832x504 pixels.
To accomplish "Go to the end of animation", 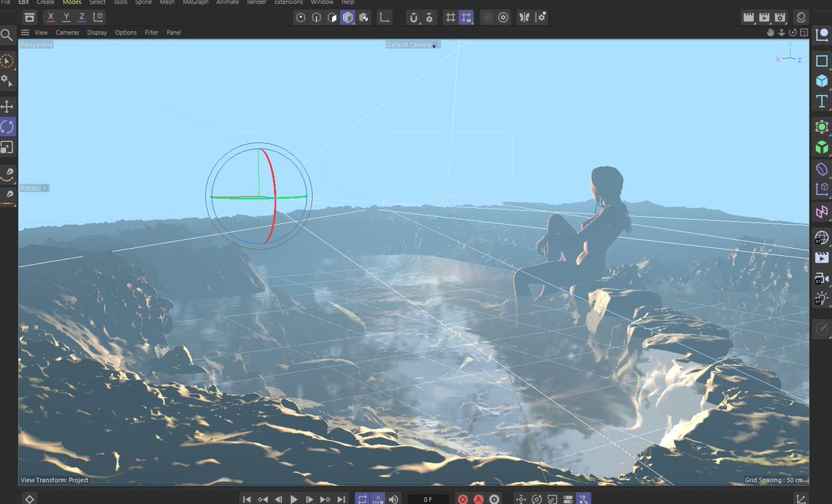I will coord(341,498).
